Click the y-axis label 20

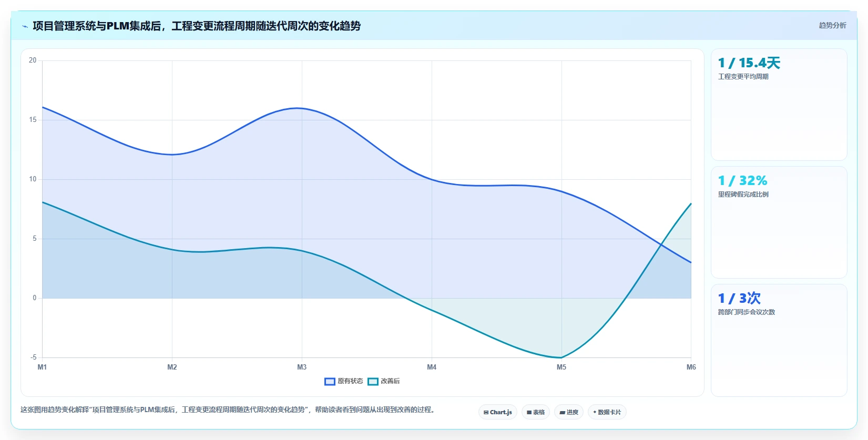[x=33, y=60]
